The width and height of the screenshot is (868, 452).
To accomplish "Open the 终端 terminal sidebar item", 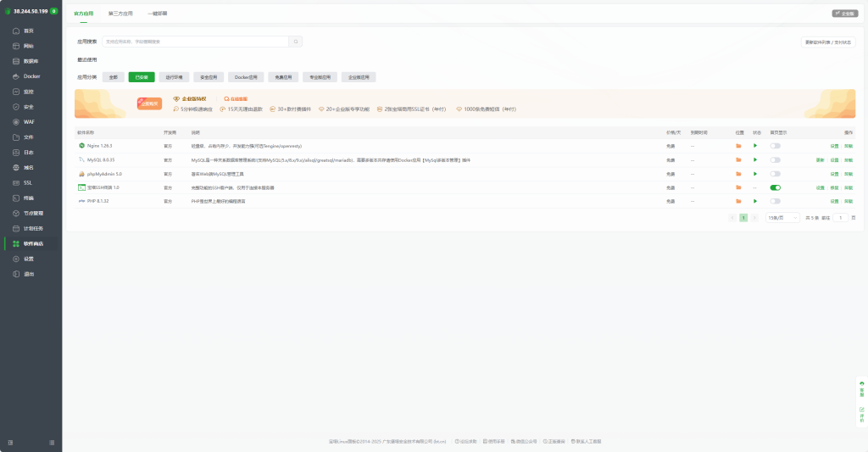I will (29, 198).
